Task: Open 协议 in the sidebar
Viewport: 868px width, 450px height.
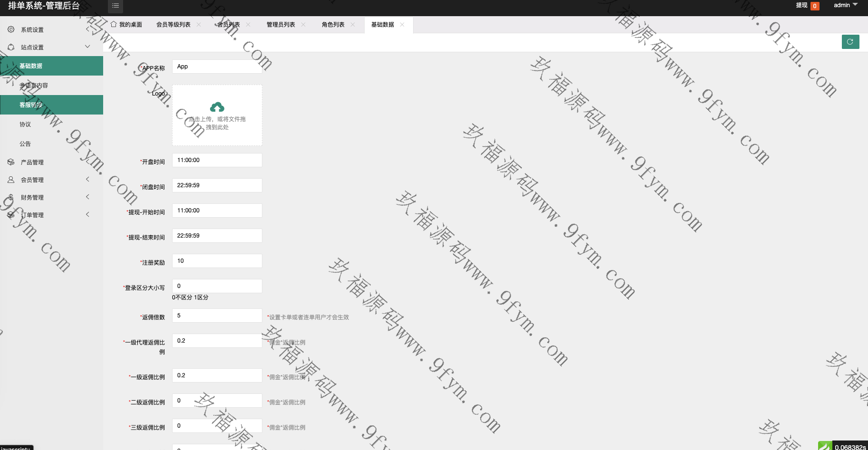Action: (x=25, y=124)
